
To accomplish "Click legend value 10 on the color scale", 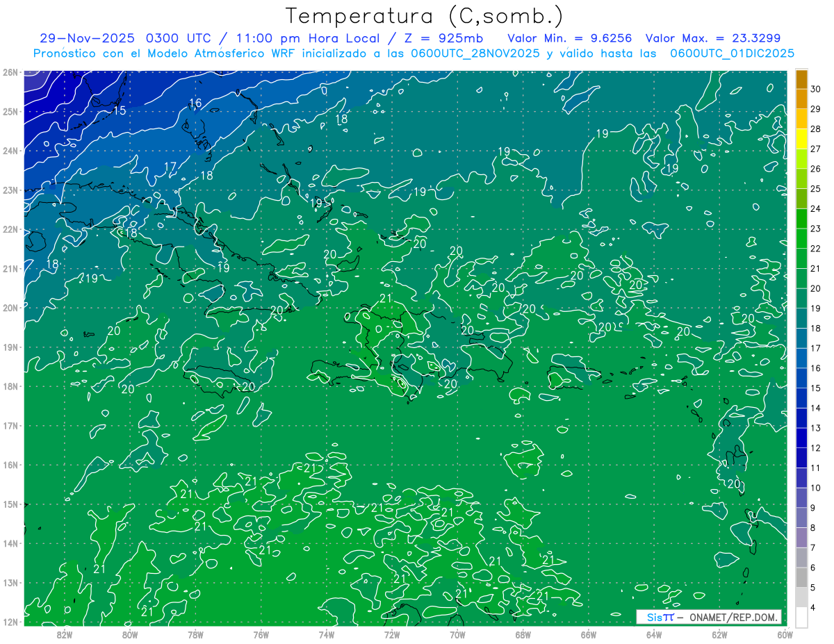I will point(816,488).
